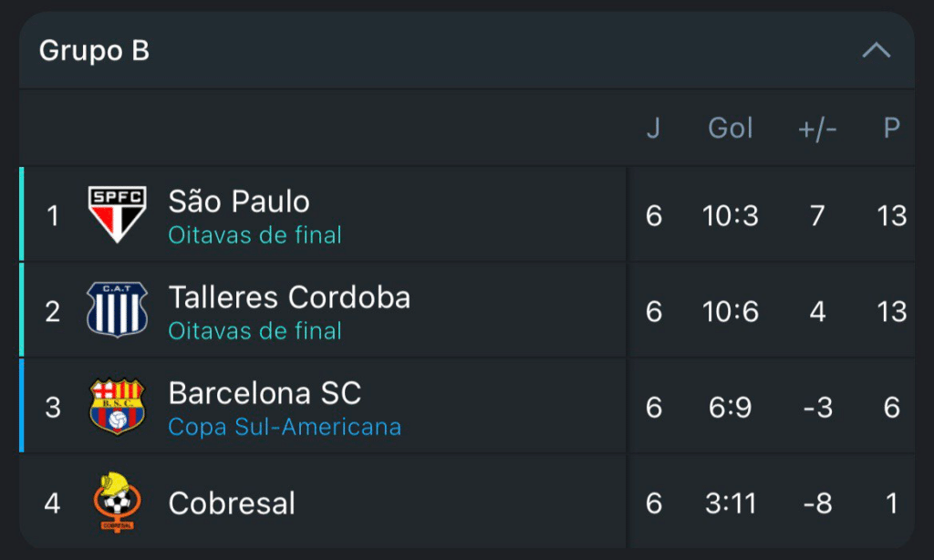Click the Grupo B header title
The height and width of the screenshot is (560, 934).
(94, 51)
